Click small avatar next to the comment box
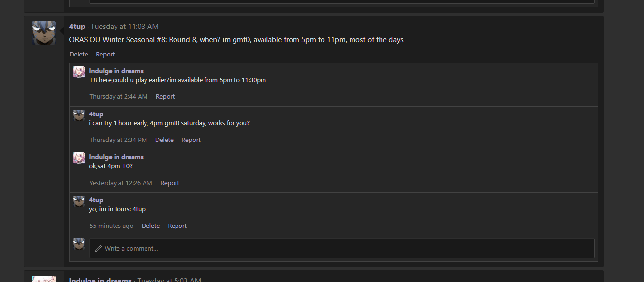 tap(79, 244)
